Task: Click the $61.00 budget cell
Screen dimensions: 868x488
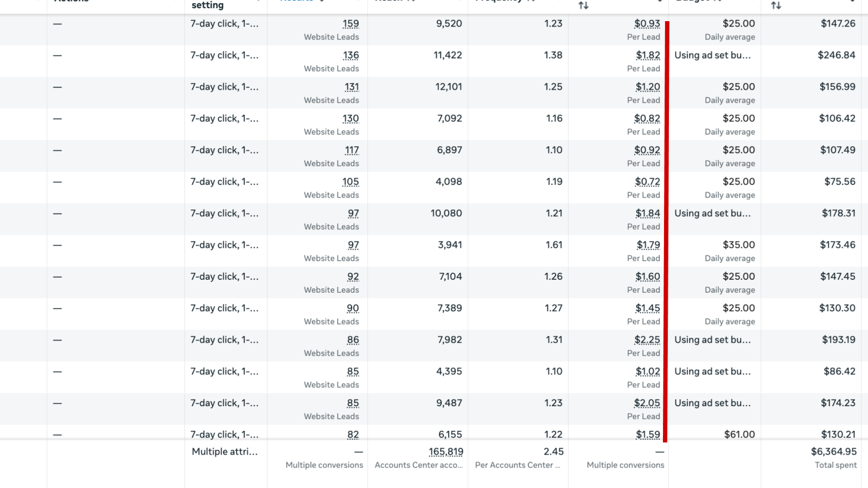Action: pyautogui.click(x=739, y=434)
